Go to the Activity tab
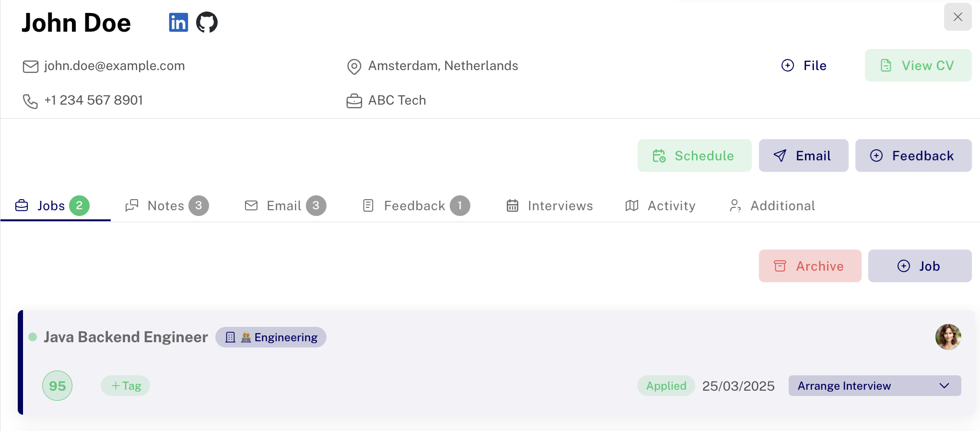 point(660,206)
